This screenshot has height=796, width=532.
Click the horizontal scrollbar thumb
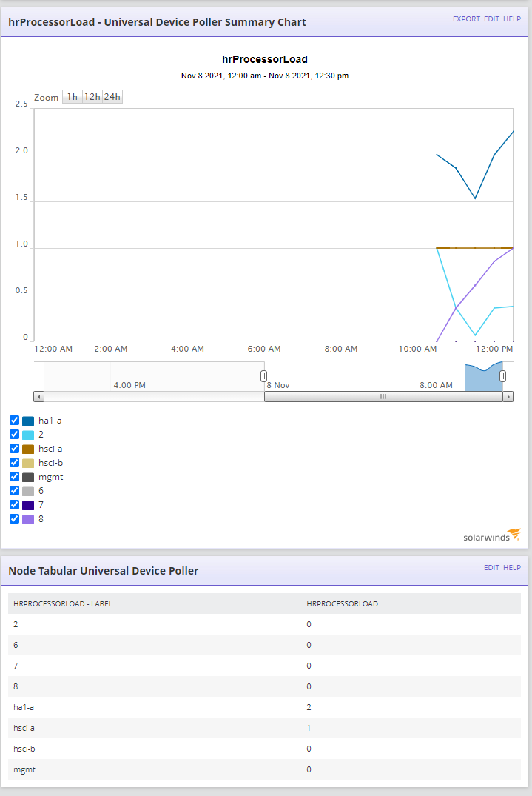point(383,396)
